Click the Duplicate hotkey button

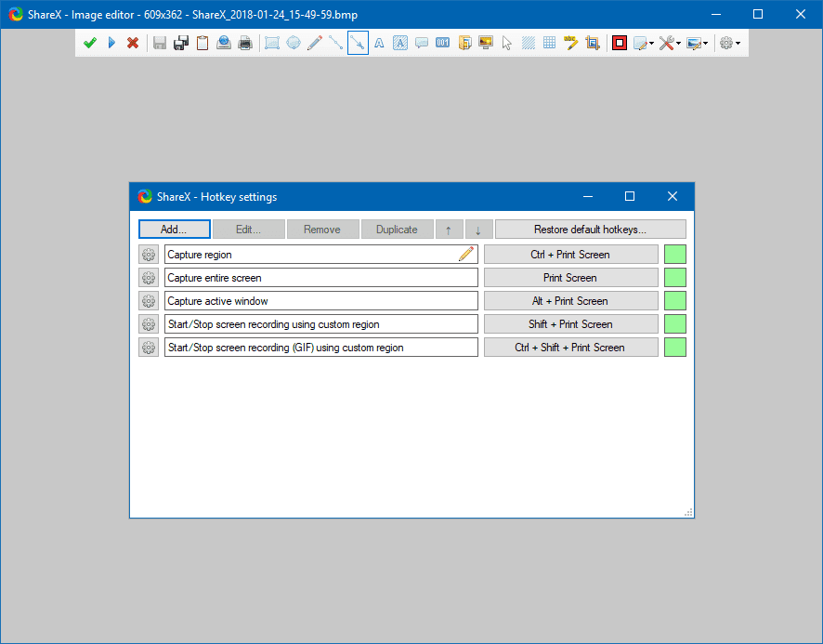pyautogui.click(x=398, y=229)
